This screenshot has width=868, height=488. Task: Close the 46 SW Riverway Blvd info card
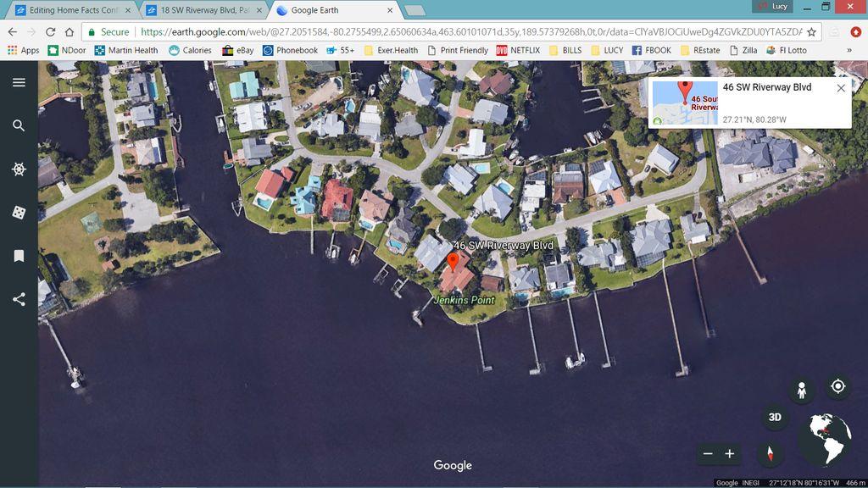click(x=840, y=88)
